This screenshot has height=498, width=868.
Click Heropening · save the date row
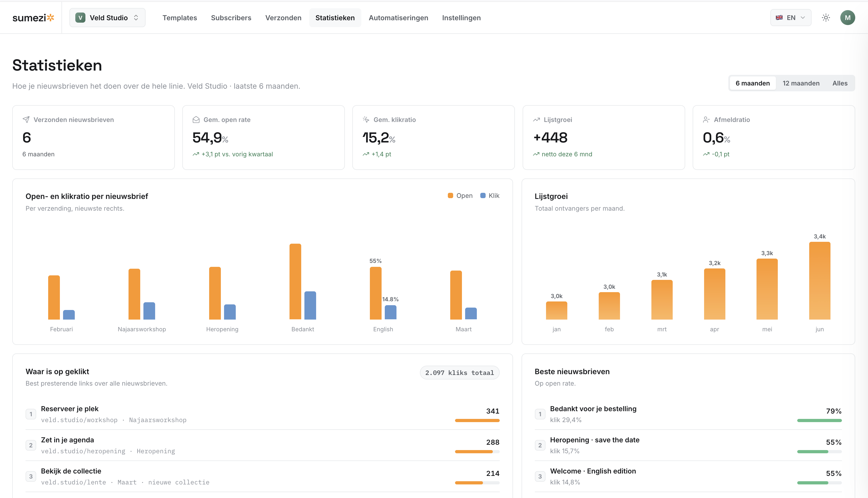(x=688, y=445)
